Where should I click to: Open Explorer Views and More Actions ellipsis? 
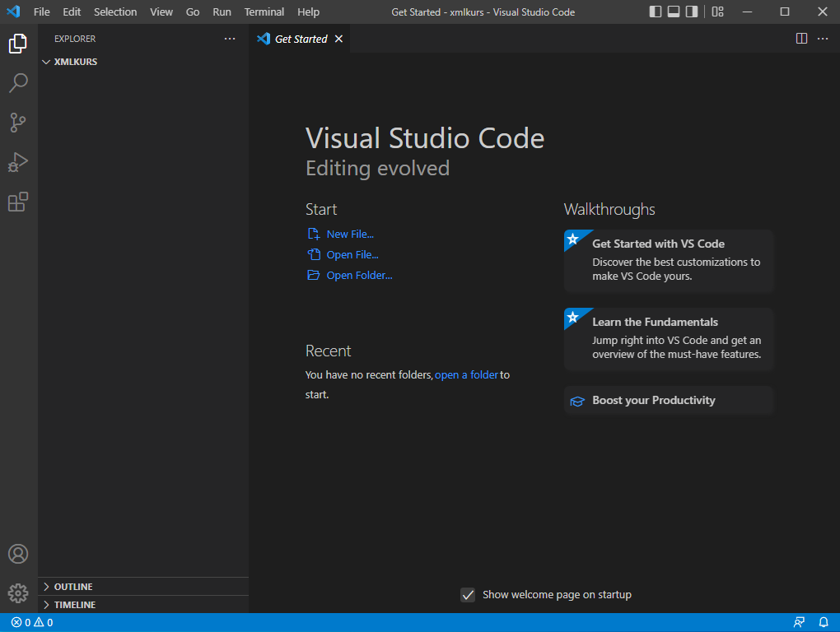230,39
